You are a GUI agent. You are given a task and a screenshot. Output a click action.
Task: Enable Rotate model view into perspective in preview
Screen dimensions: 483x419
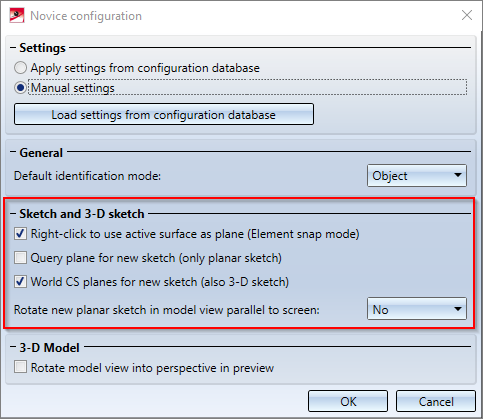[x=20, y=367]
